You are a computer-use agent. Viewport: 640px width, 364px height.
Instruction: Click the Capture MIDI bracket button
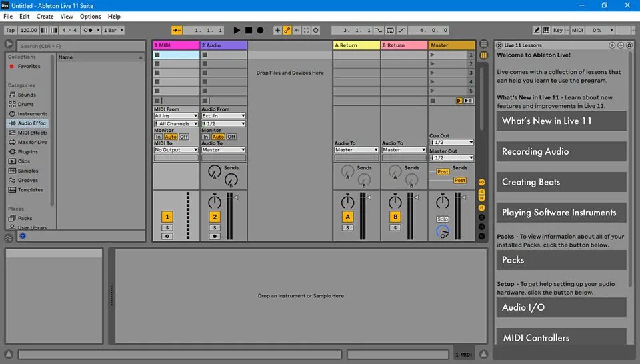click(306, 30)
